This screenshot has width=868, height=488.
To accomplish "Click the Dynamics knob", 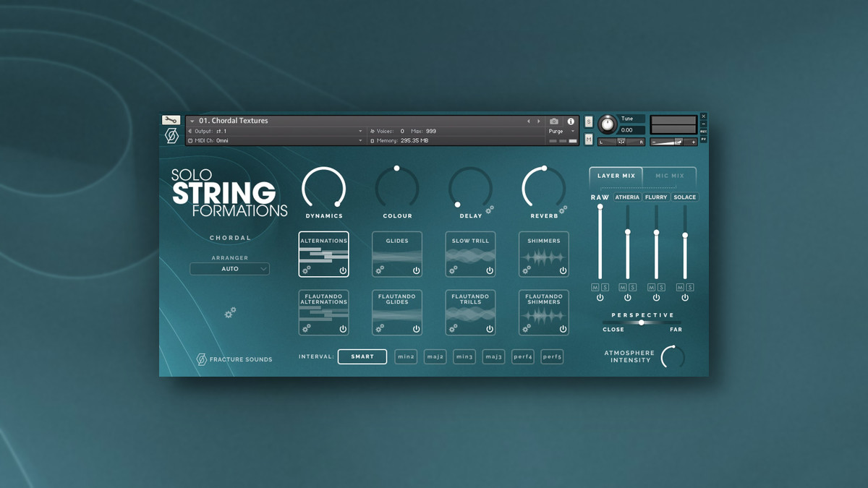I will [324, 189].
